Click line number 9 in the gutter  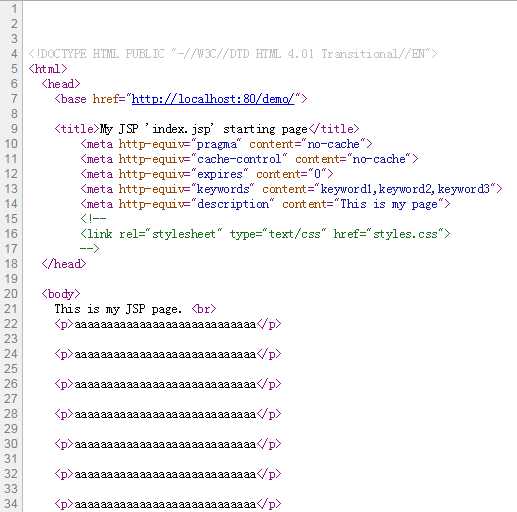pos(14,129)
